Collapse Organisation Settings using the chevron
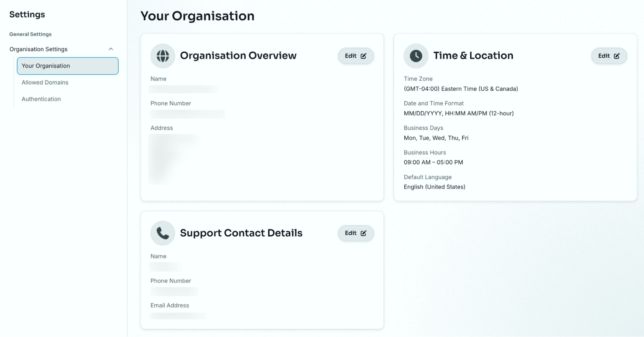The width and height of the screenshot is (644, 337). point(111,49)
